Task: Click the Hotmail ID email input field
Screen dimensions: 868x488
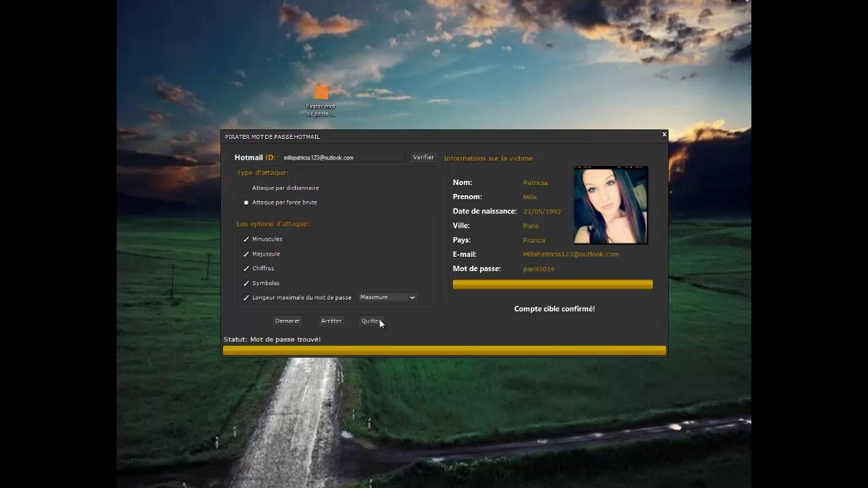Action: [342, 157]
